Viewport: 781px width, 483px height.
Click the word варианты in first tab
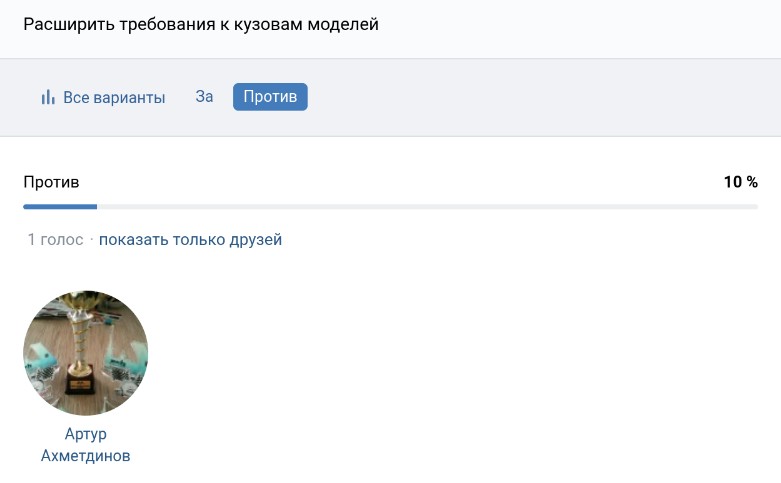tap(130, 98)
